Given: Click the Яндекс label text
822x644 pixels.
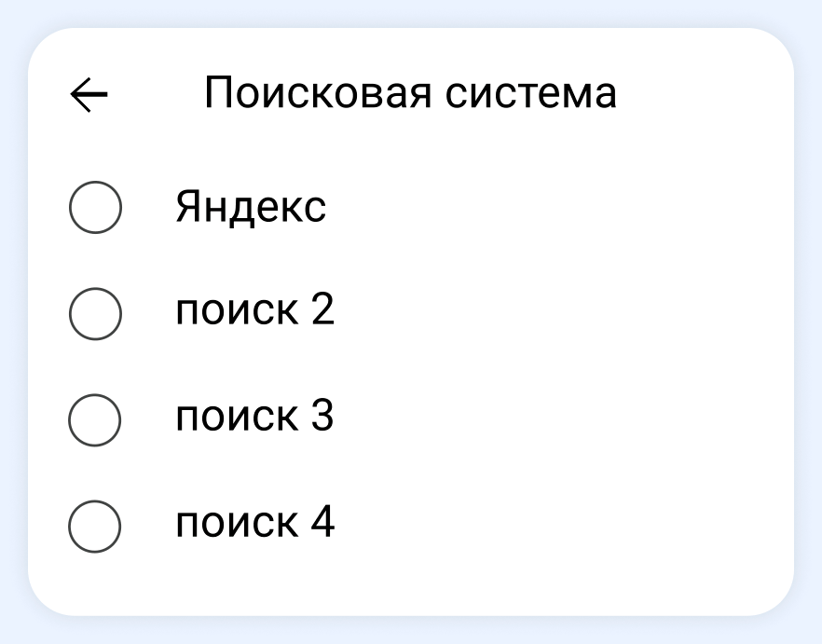Looking at the screenshot, I should pos(251,208).
